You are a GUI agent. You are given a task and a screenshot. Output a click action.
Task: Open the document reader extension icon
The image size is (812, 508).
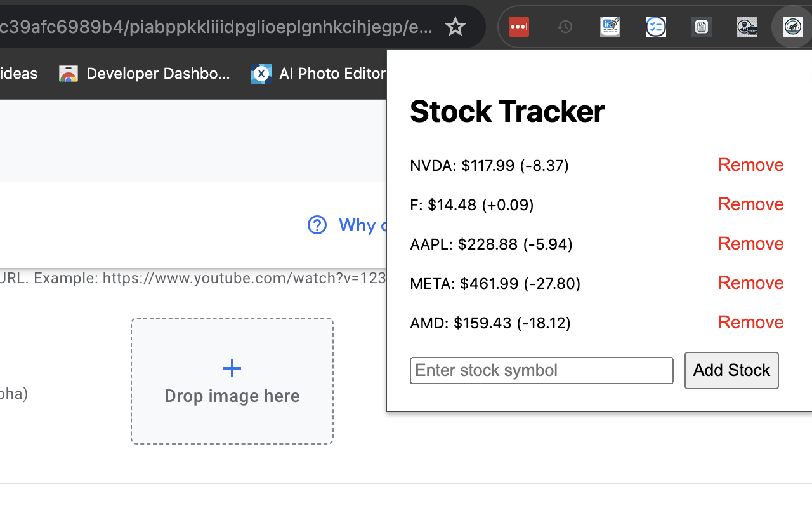701,27
